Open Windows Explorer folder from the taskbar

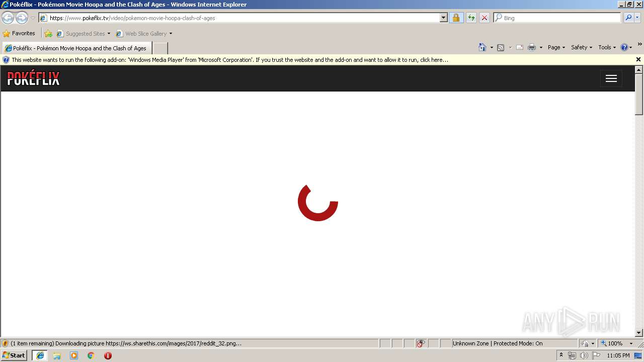click(x=57, y=355)
